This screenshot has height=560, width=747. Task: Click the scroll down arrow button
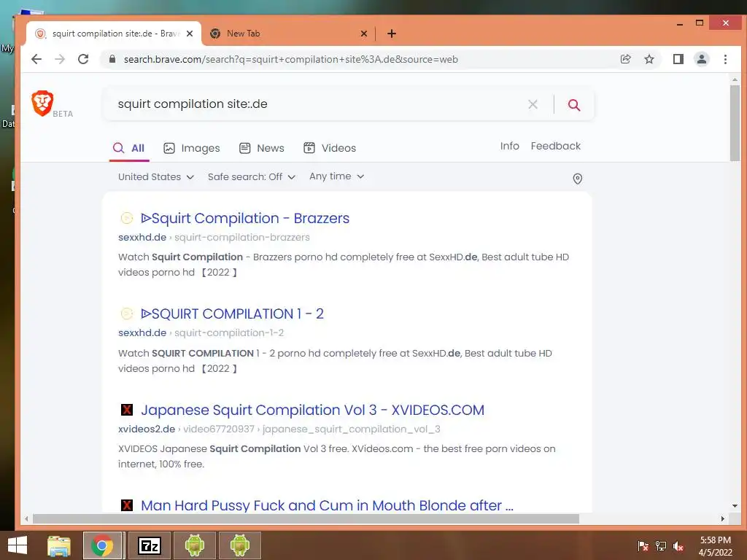click(735, 506)
